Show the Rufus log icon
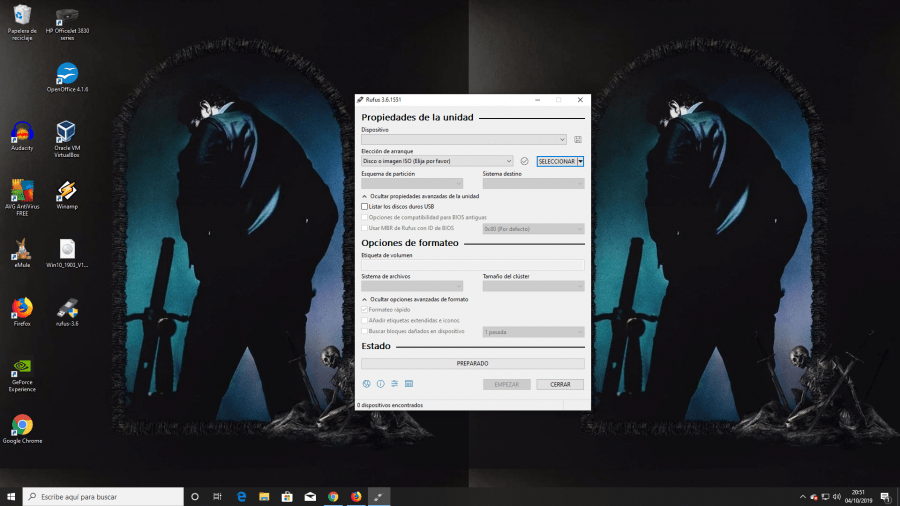The height and width of the screenshot is (506, 900). pos(409,384)
